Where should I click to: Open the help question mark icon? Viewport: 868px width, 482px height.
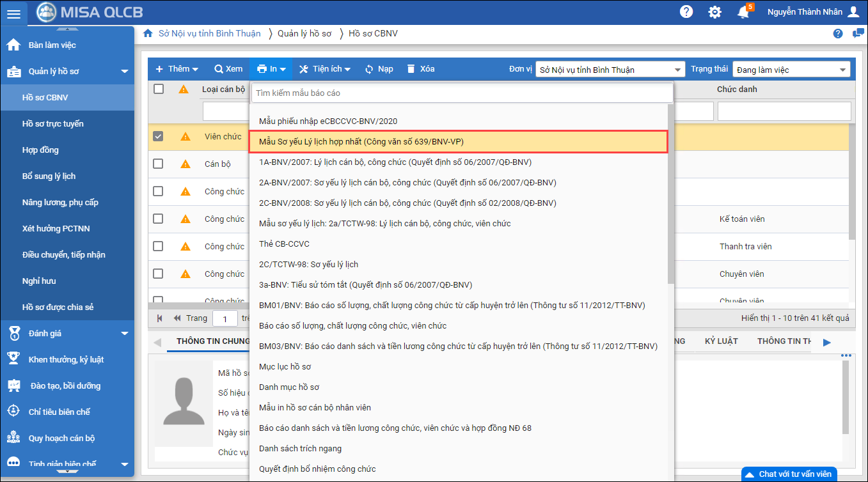click(686, 12)
